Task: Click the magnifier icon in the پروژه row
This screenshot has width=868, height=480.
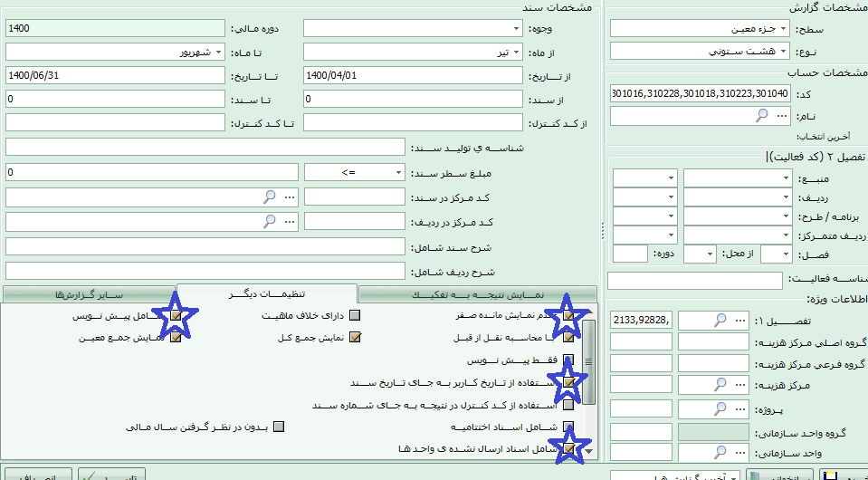Action: click(720, 408)
